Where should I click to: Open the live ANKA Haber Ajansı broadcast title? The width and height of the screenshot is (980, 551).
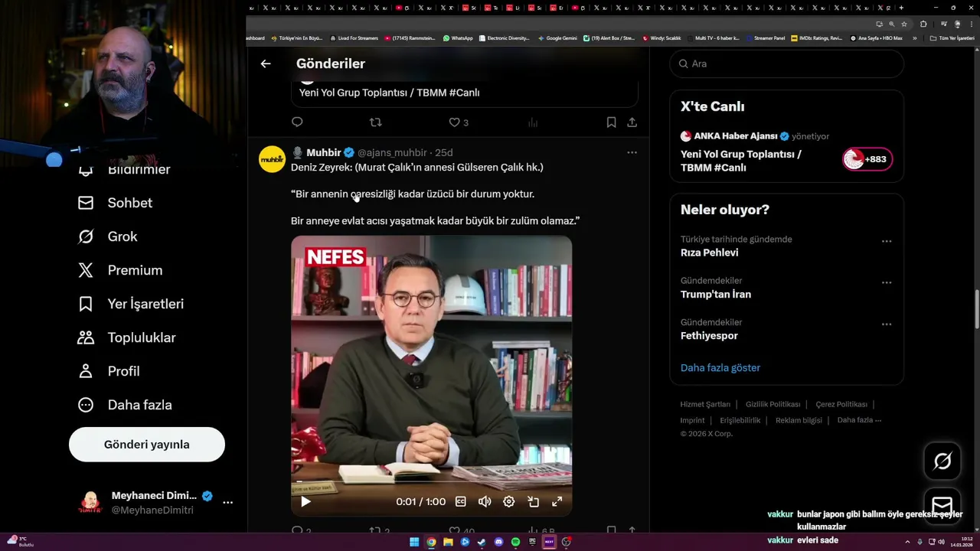(x=741, y=161)
